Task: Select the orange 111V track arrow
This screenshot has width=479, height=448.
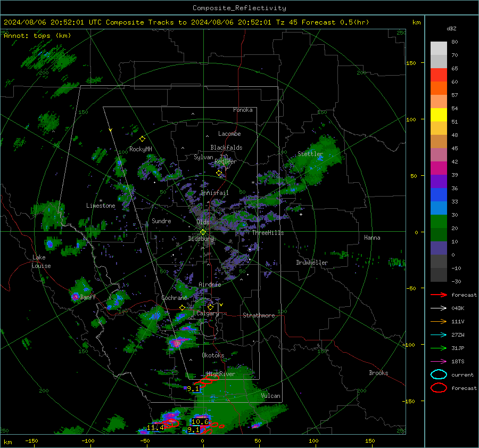Action: [439, 321]
